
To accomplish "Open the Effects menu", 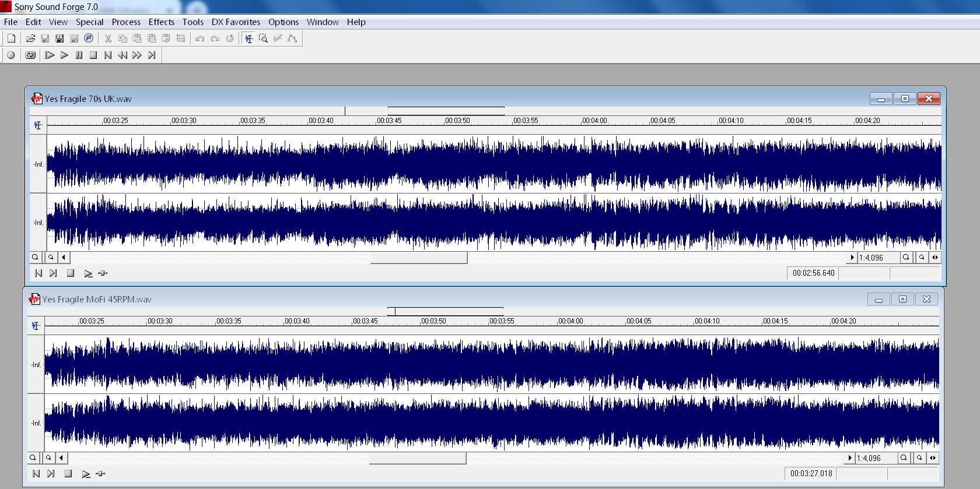I will [x=162, y=22].
